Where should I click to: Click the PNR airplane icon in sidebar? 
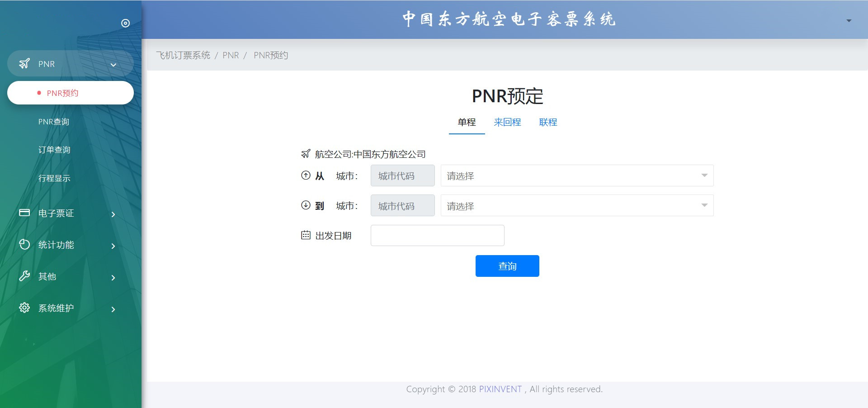coord(24,64)
